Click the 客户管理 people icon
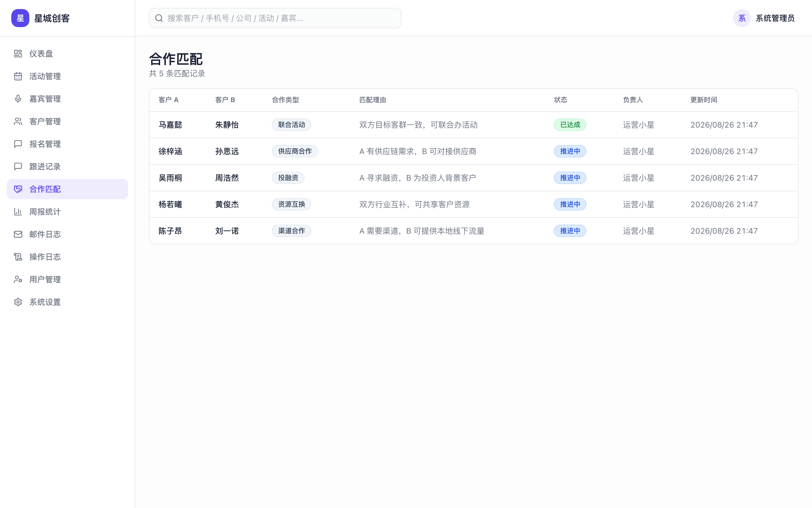The height and width of the screenshot is (508, 812). pos(18,121)
